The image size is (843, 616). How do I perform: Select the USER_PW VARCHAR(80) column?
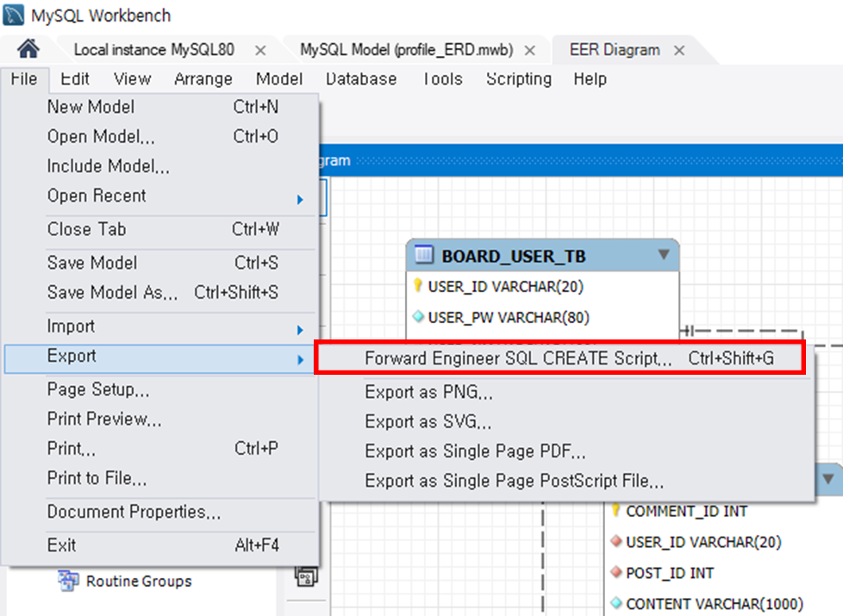[509, 318]
